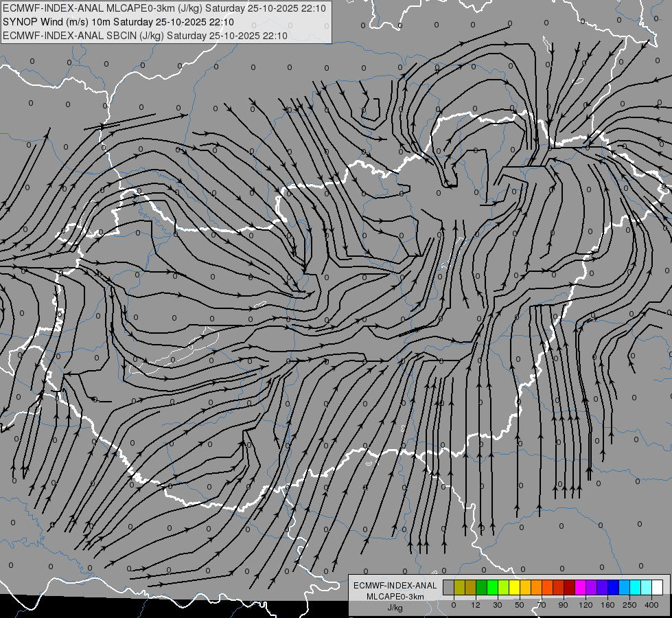Click the legend scale value 12
The width and height of the screenshot is (672, 618).
point(476,605)
